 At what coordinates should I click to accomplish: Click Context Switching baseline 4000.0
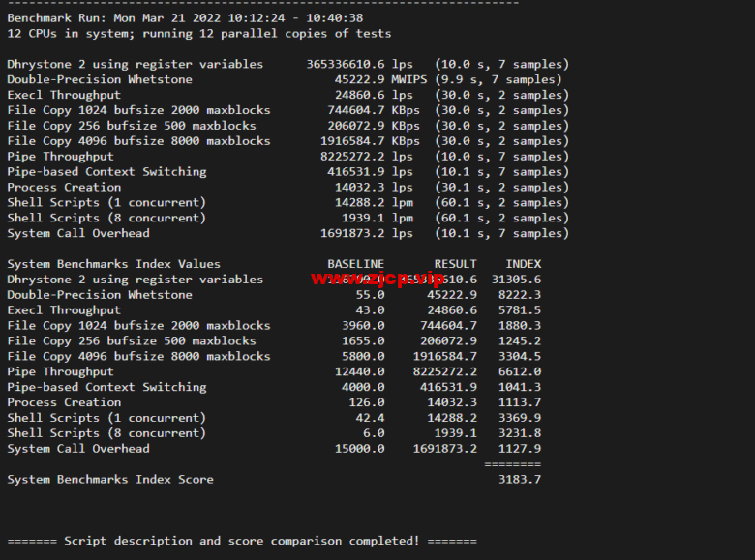point(363,387)
